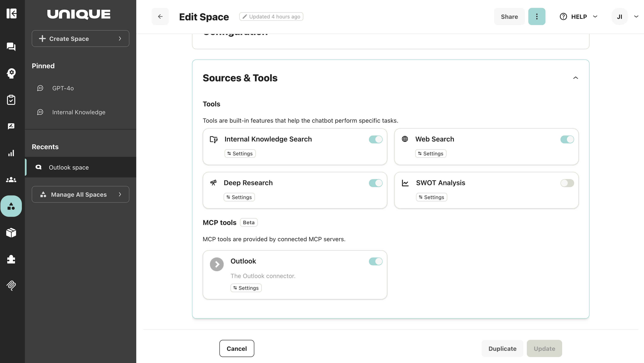
Task: Open the chat conversations panel
Action: point(11,47)
